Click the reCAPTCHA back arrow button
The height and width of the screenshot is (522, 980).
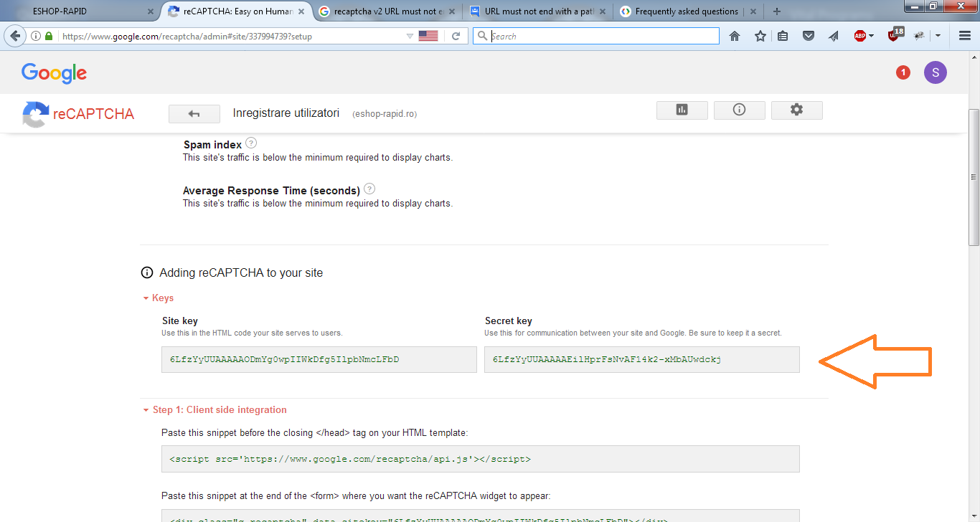coord(194,113)
